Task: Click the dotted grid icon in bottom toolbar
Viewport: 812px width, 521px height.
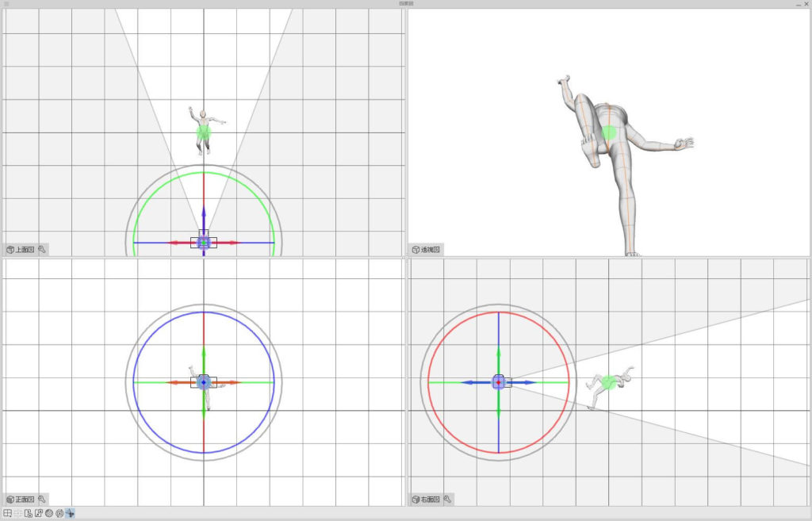Action: pyautogui.click(x=17, y=514)
